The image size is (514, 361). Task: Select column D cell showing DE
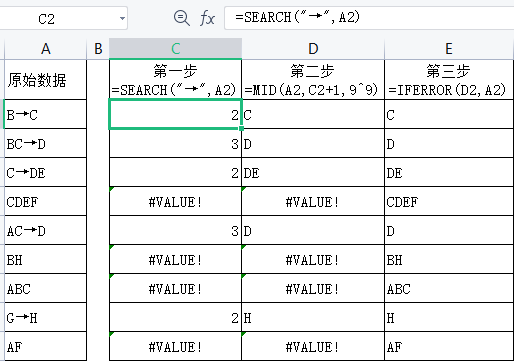pos(313,172)
